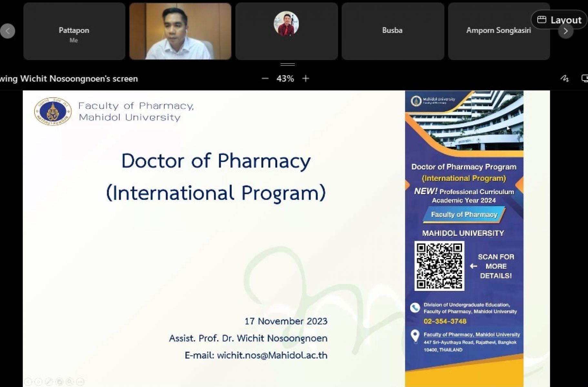
Task: Select Pattapon's participant tile
Action: click(x=74, y=31)
